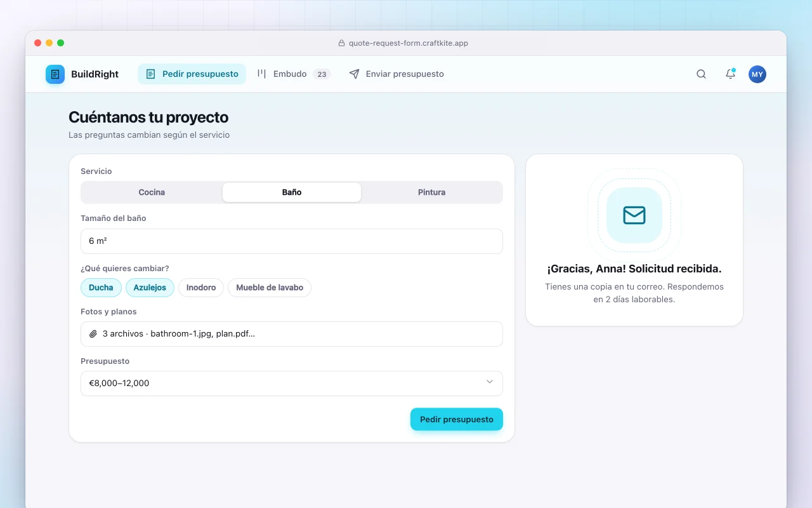This screenshot has height=508, width=812.
Task: Click the Tamaño del baño field
Action: tap(292, 241)
